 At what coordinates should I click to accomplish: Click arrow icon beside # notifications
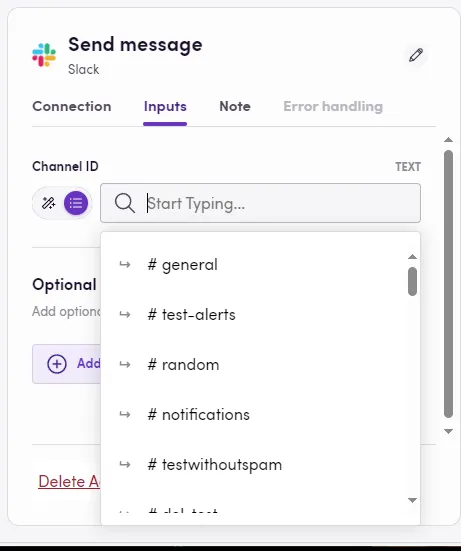click(x=125, y=415)
